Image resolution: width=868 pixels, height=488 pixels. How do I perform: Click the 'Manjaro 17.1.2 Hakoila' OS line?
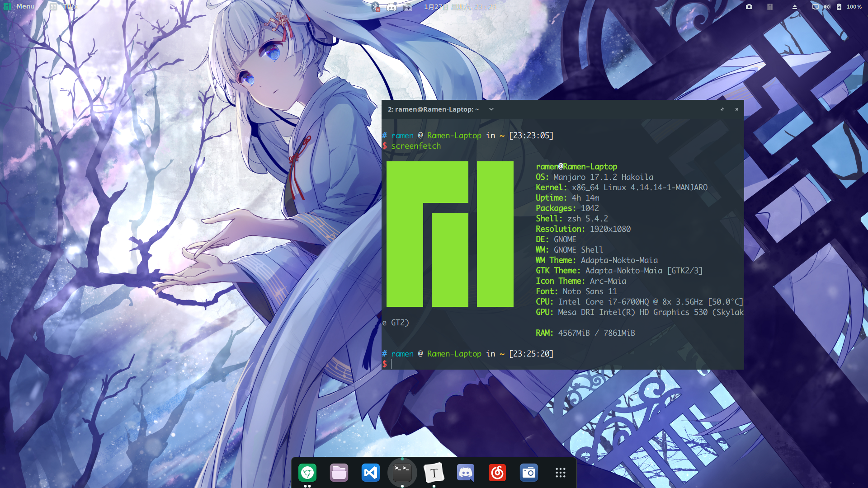click(594, 177)
